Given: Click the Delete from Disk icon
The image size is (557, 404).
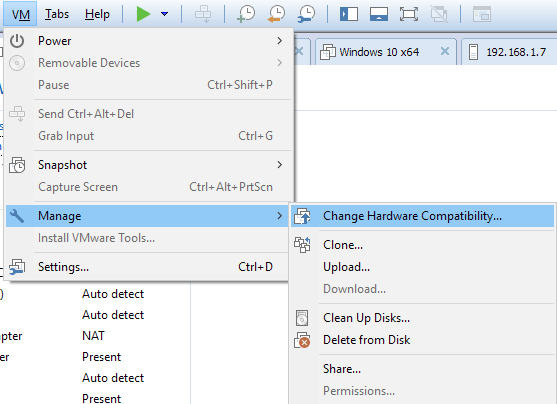Looking at the screenshot, I should pyautogui.click(x=302, y=340).
